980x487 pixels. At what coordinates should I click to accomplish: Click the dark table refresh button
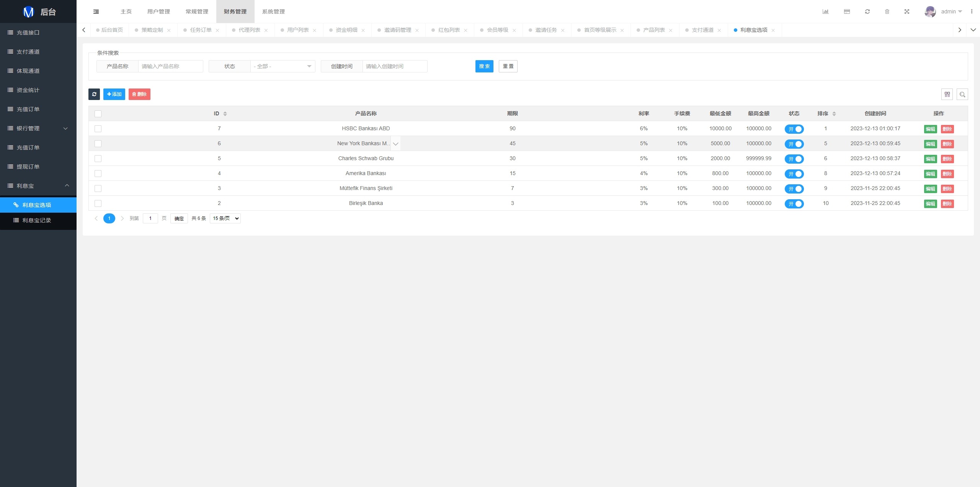coord(94,94)
